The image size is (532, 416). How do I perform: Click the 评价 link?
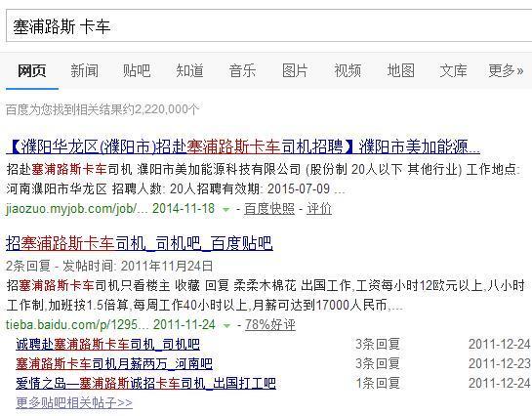pyautogui.click(x=319, y=209)
